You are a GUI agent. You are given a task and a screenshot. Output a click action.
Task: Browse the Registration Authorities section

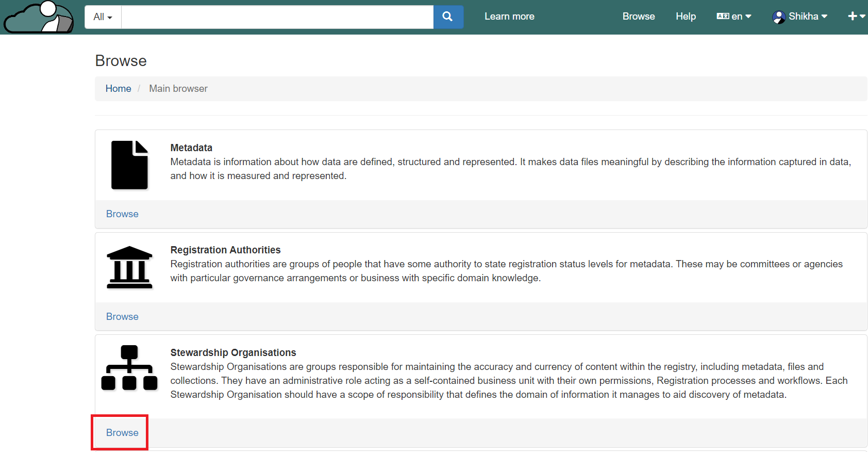point(122,317)
